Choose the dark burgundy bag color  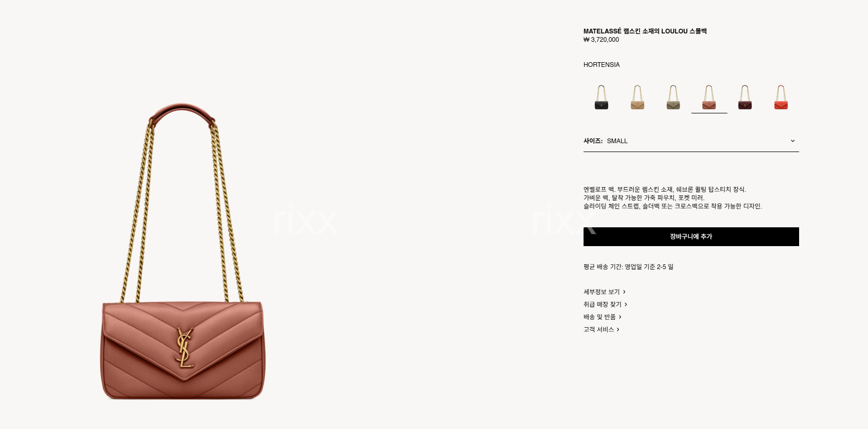pos(745,97)
